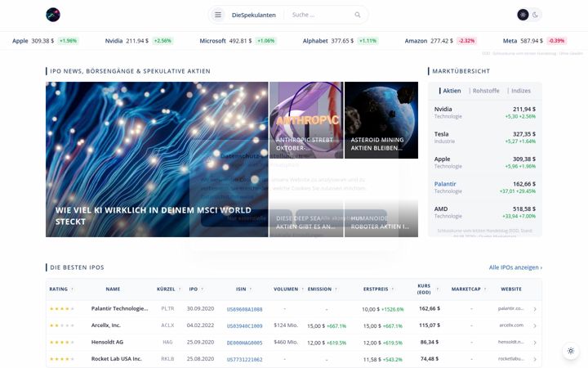Select the Aktien tab in Marktübersicht
This screenshot has width=588, height=368.
pyautogui.click(x=452, y=91)
